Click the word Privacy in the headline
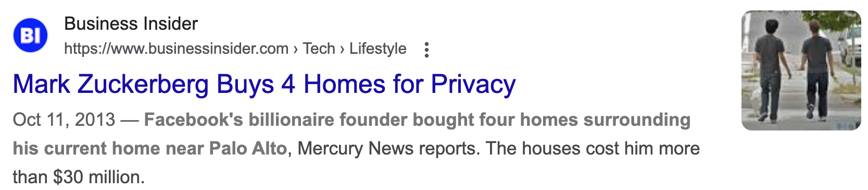The height and width of the screenshot is (190, 868). click(473, 84)
